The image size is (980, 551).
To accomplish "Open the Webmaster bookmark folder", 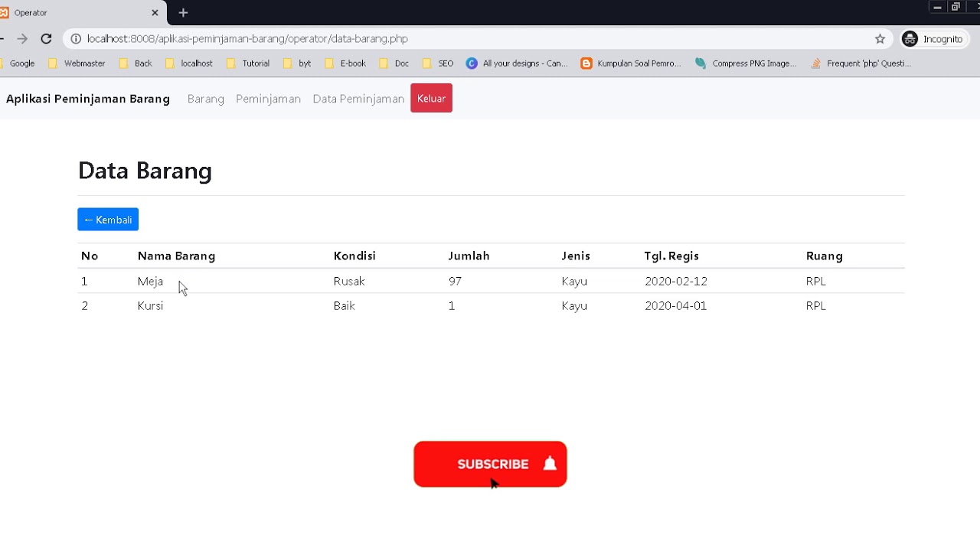I will tap(77, 64).
